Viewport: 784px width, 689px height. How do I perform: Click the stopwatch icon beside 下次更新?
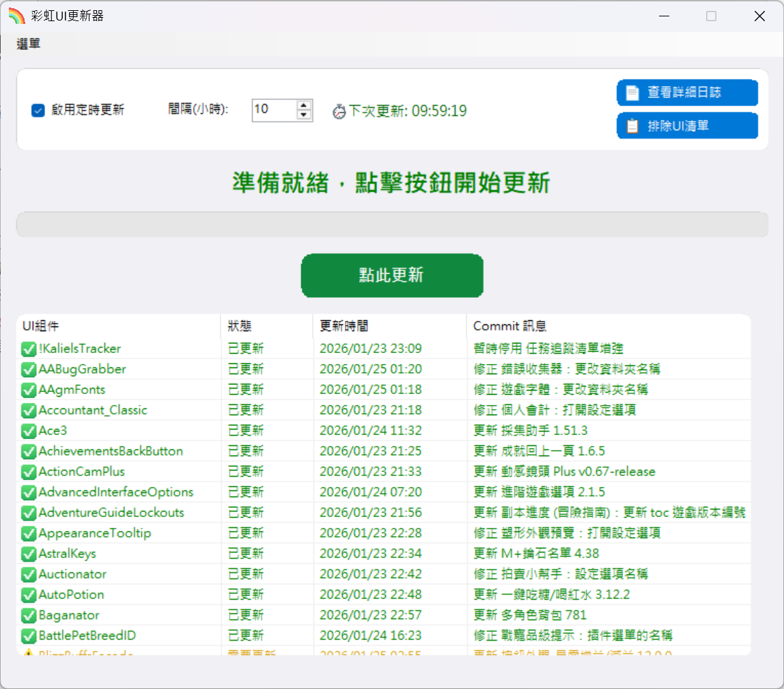click(339, 111)
